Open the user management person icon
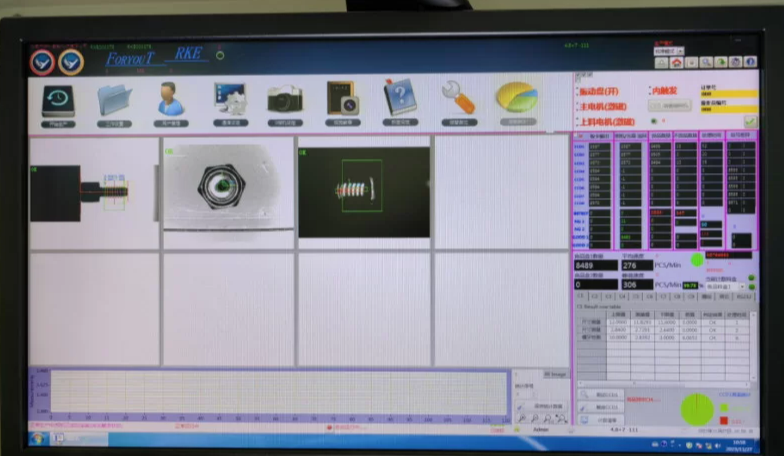The image size is (784, 456). pyautogui.click(x=171, y=102)
